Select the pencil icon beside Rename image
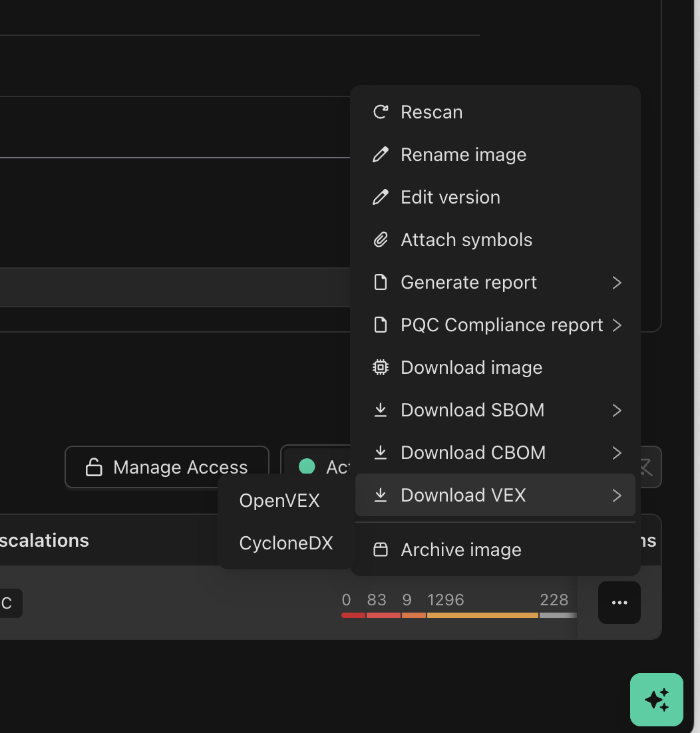Screen dimensions: 700x733 (x=381, y=154)
